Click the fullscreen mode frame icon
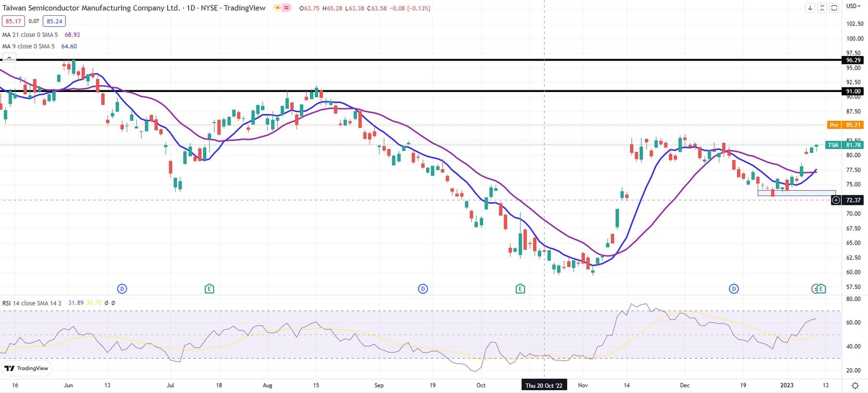Viewport: 868px width, 393px height. (x=834, y=8)
